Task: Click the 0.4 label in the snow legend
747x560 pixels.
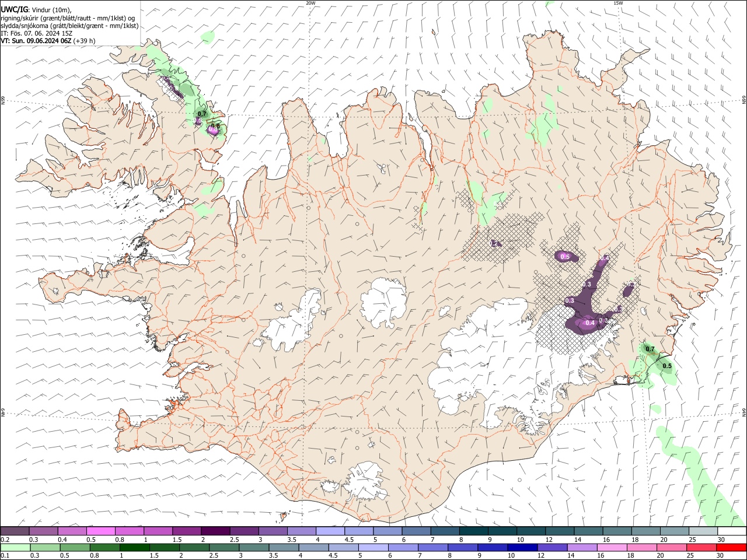Action: (x=62, y=540)
